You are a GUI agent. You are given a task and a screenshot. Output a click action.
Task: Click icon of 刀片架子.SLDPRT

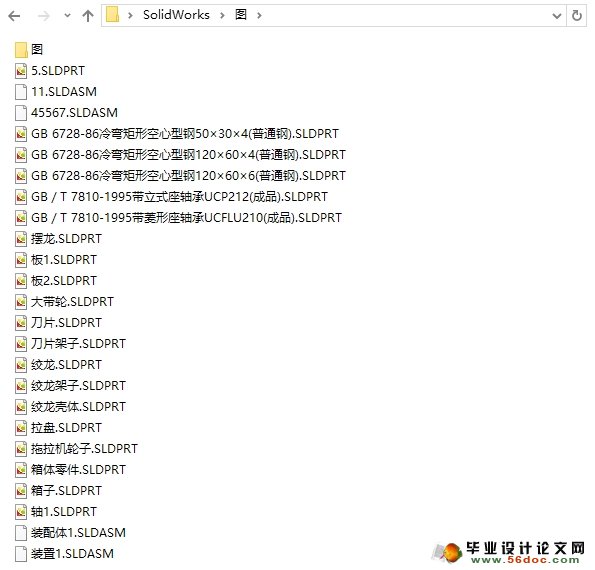21,344
